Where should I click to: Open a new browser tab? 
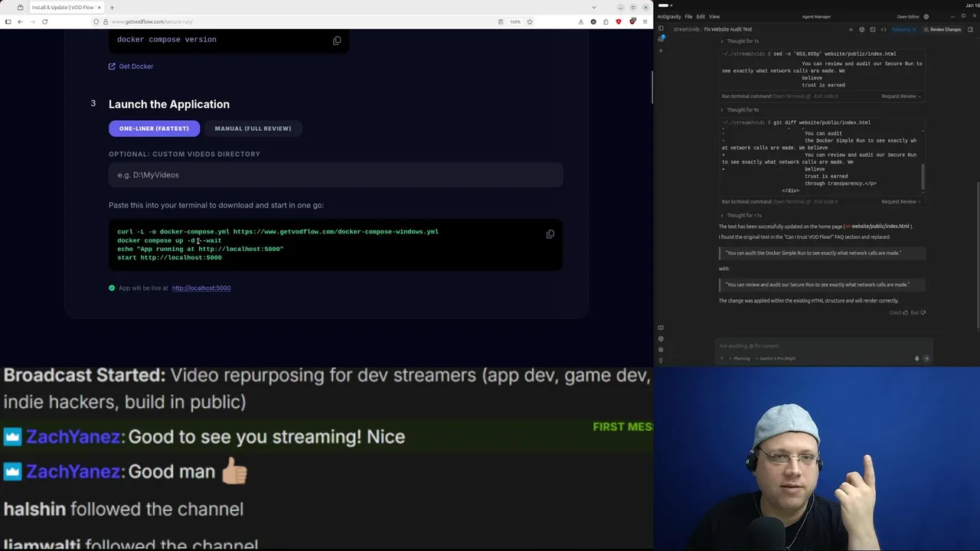(x=112, y=8)
